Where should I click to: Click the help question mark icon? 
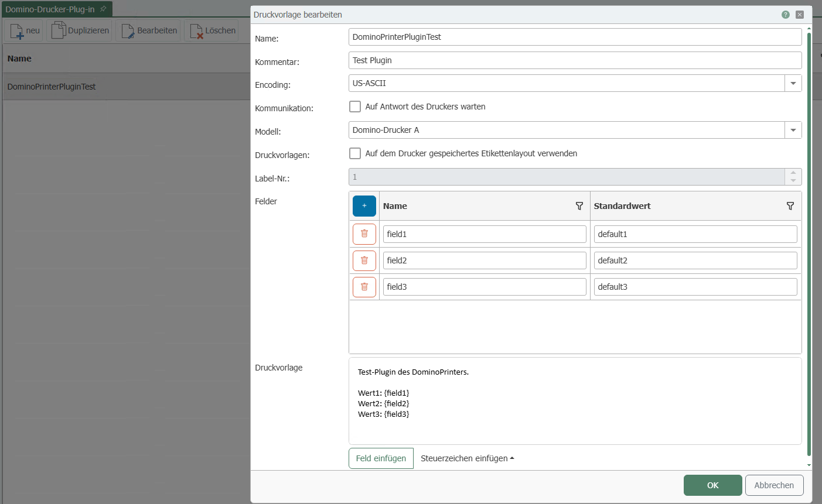785,15
